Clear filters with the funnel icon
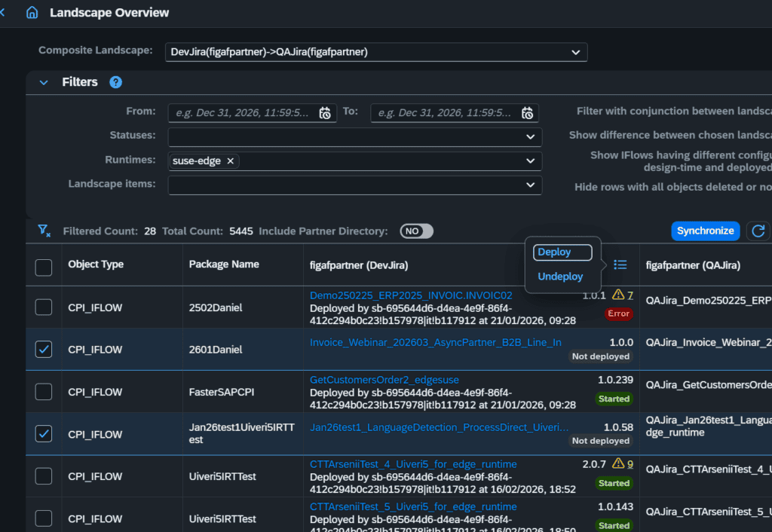Image resolution: width=772 pixels, height=532 pixels. [x=44, y=231]
